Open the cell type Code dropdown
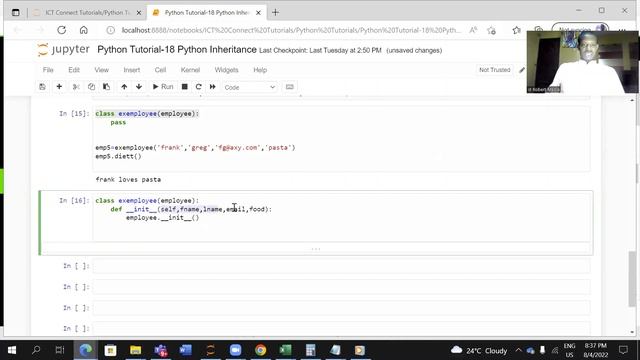Screen dimensions: 640x360 click(250, 87)
